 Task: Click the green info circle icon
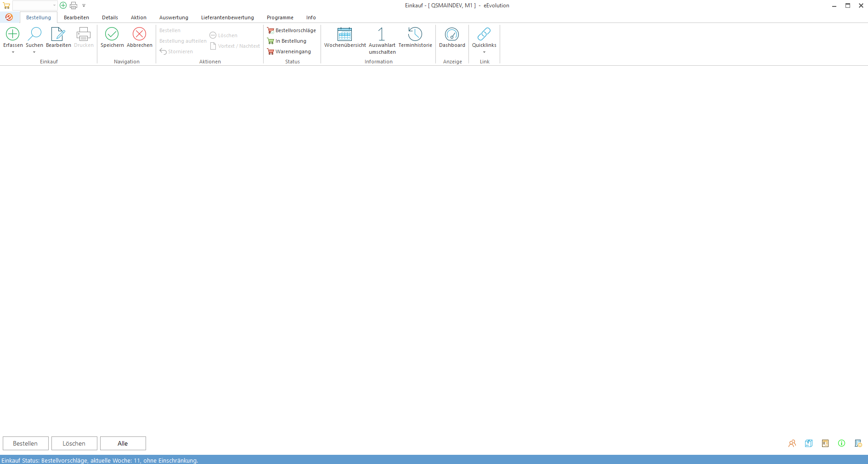coord(841,443)
